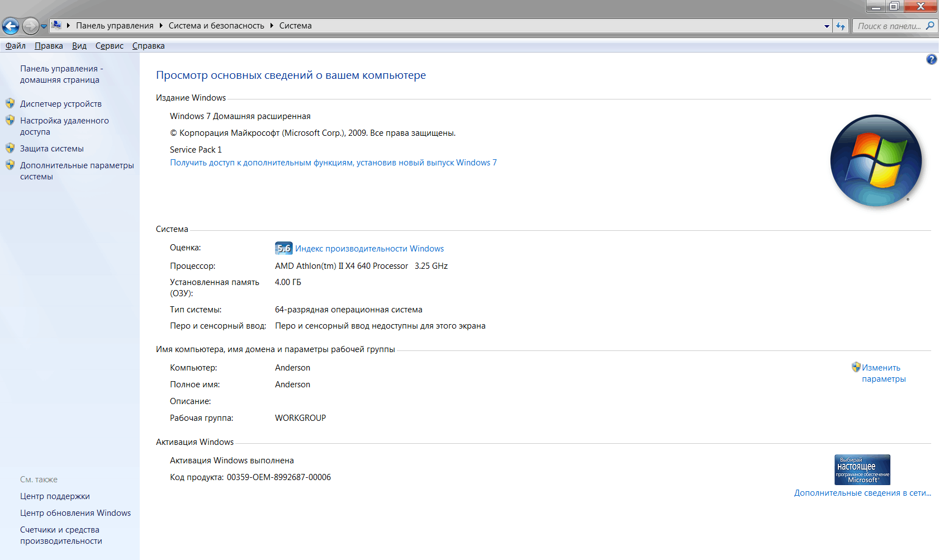Screen dimensions: 939x560
Task: Click shield icon next to Изменить параметры
Action: [x=856, y=367]
